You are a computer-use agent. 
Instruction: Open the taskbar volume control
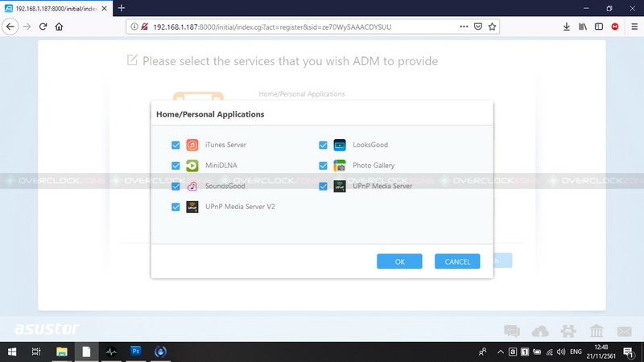pyautogui.click(x=561, y=352)
